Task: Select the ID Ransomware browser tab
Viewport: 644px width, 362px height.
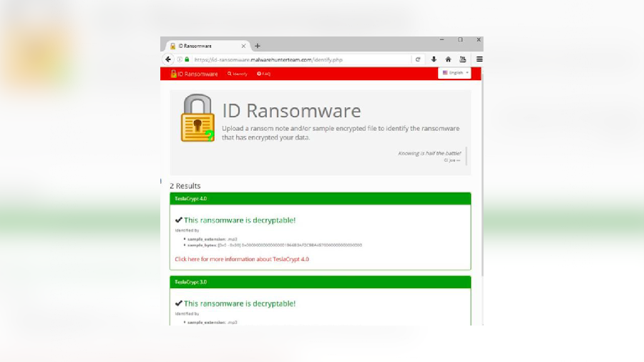Action: pyautogui.click(x=208, y=46)
